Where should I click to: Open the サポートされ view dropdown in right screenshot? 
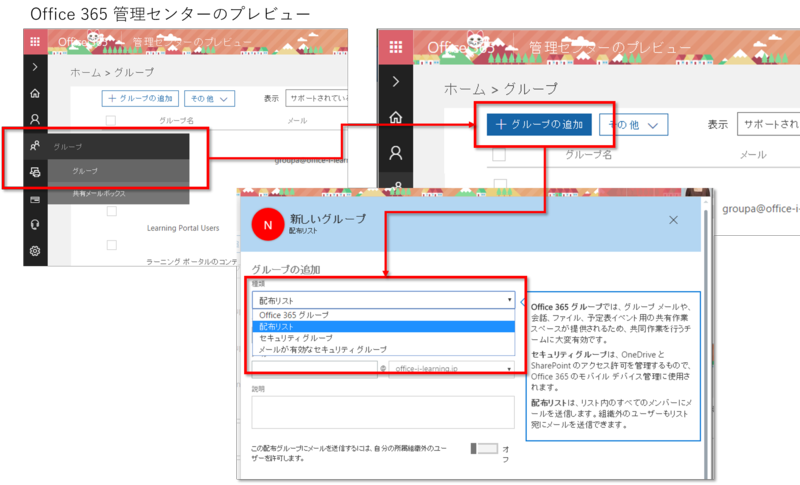[x=768, y=124]
